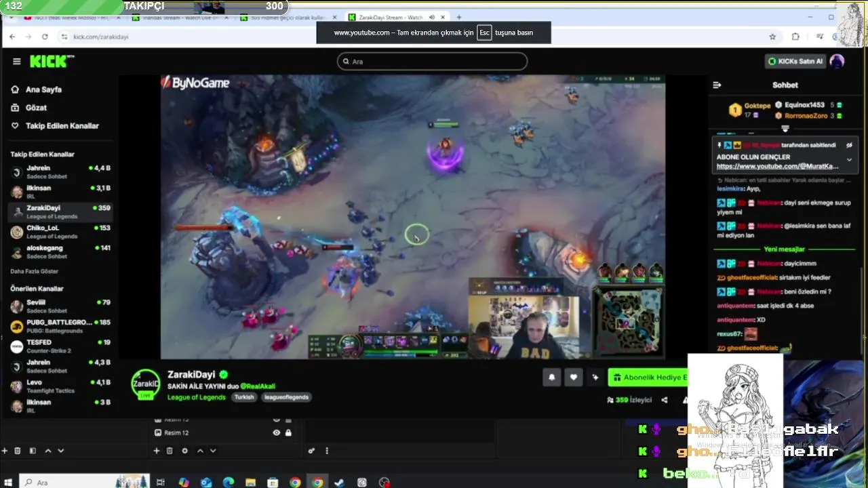Screen dimensions: 868x488
Task: Delete selected source trash icon
Action: (x=170, y=451)
